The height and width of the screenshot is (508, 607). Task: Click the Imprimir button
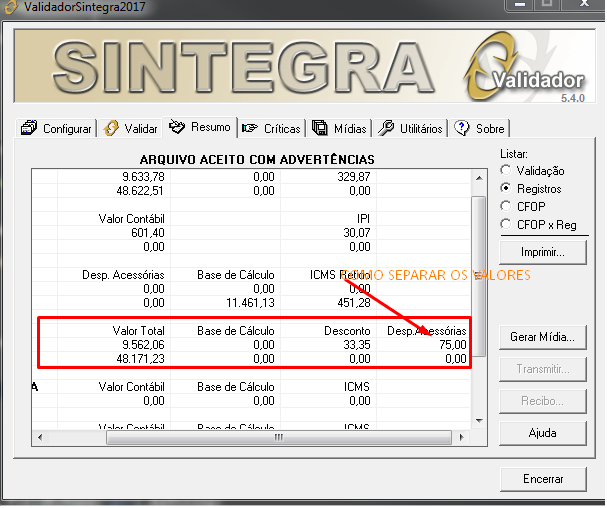(x=543, y=252)
